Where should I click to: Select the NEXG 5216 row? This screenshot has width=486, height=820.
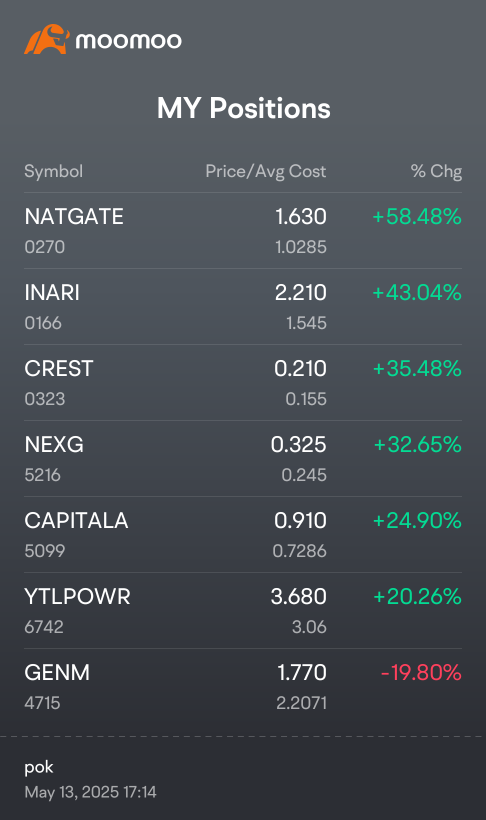(243, 459)
